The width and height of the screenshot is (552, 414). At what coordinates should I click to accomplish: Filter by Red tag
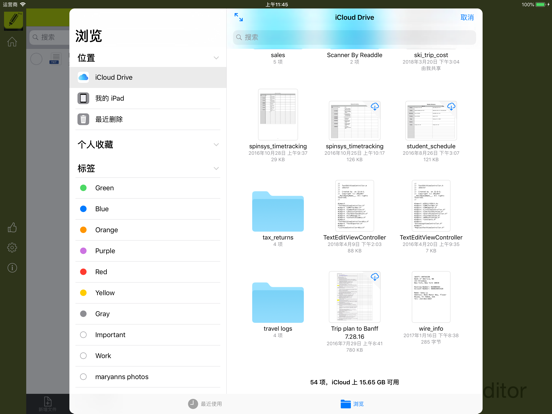(148, 272)
